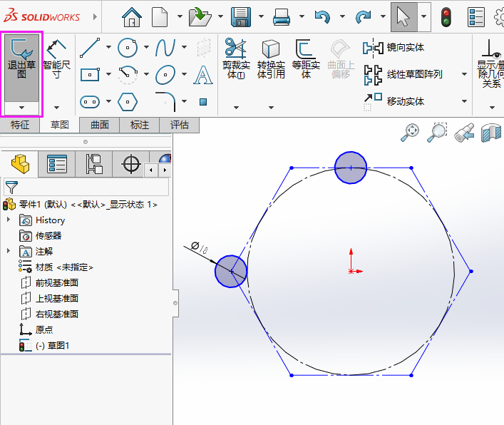Click the Open file icon

(200, 16)
